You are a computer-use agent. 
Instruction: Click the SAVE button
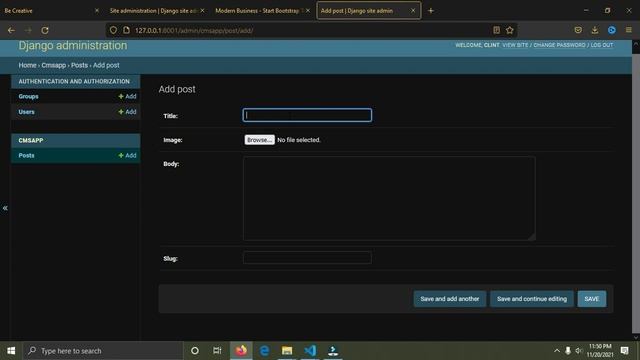tap(591, 299)
